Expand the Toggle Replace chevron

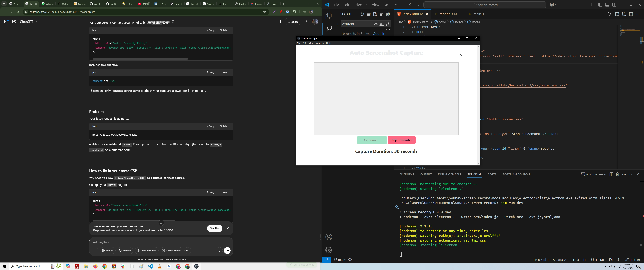[x=338, y=24]
